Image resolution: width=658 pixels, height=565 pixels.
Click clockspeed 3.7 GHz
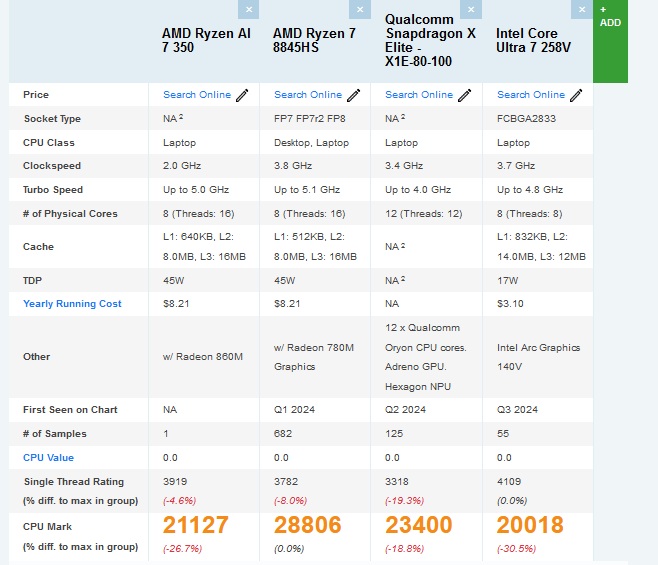(516, 166)
